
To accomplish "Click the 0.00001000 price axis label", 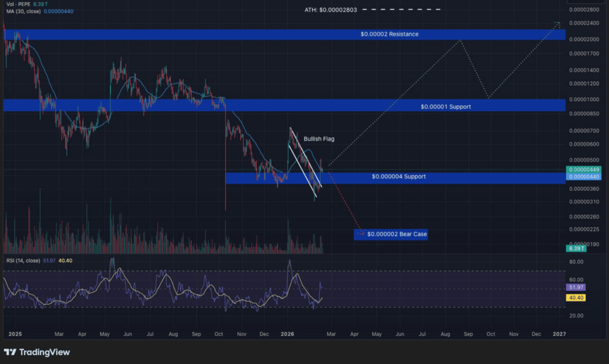I will point(584,99).
